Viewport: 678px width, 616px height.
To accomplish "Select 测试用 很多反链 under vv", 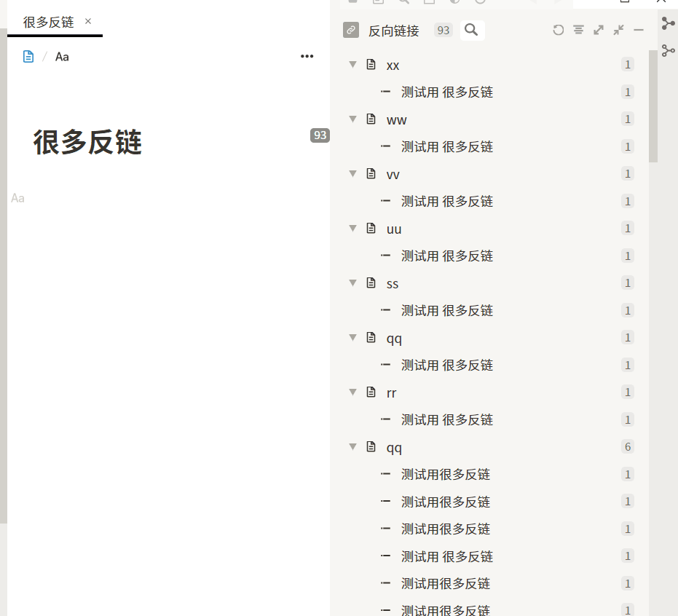I will [x=447, y=201].
